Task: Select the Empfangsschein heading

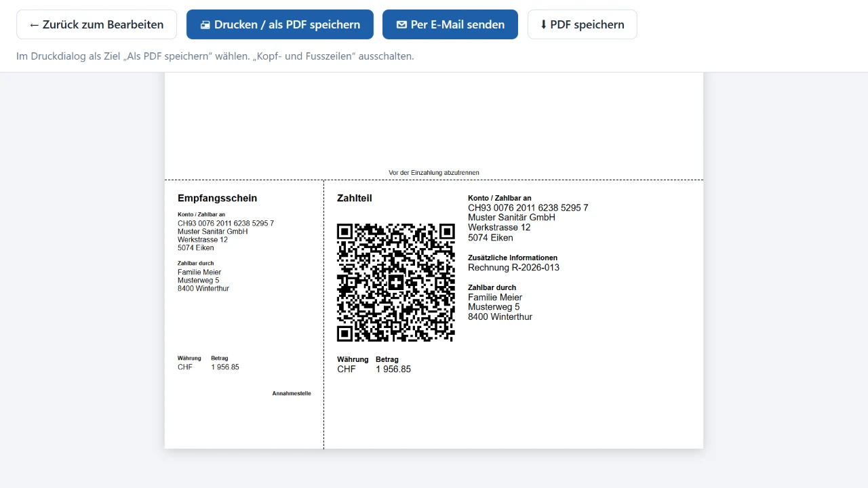Action: pos(218,198)
